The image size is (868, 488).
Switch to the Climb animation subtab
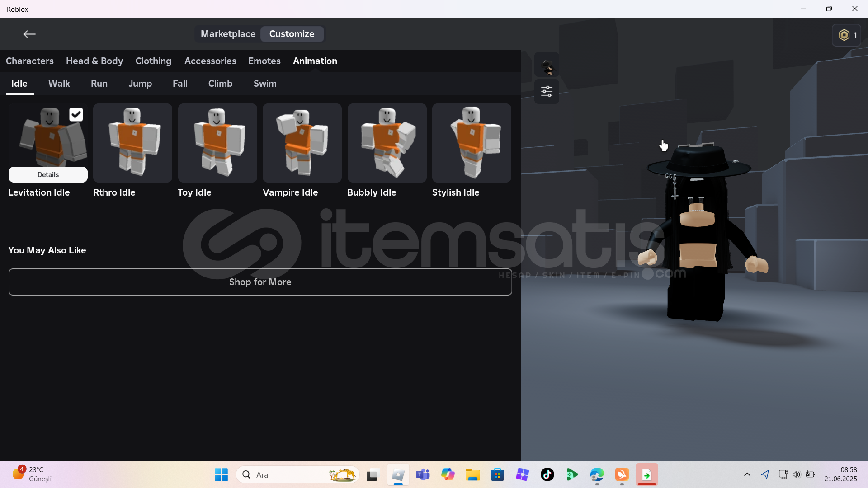[220, 84]
